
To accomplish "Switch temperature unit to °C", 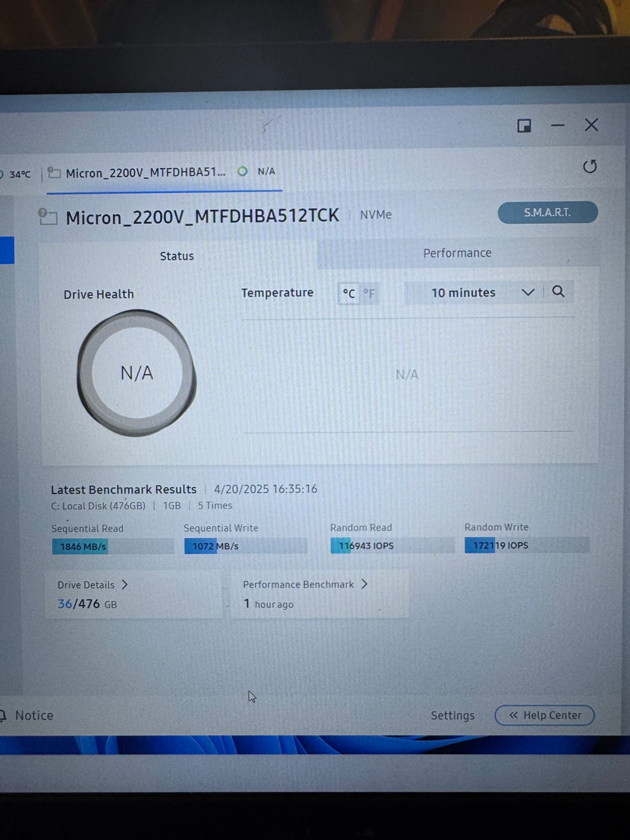I will (349, 293).
